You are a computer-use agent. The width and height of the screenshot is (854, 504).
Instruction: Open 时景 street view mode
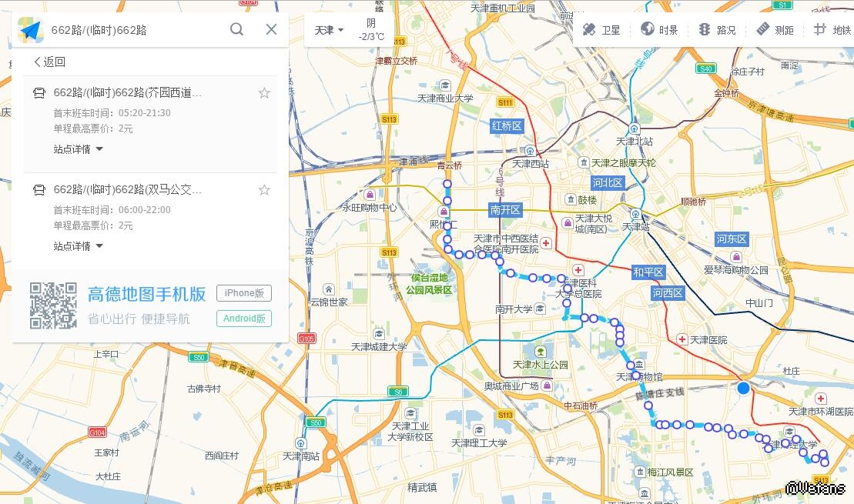pos(659,30)
